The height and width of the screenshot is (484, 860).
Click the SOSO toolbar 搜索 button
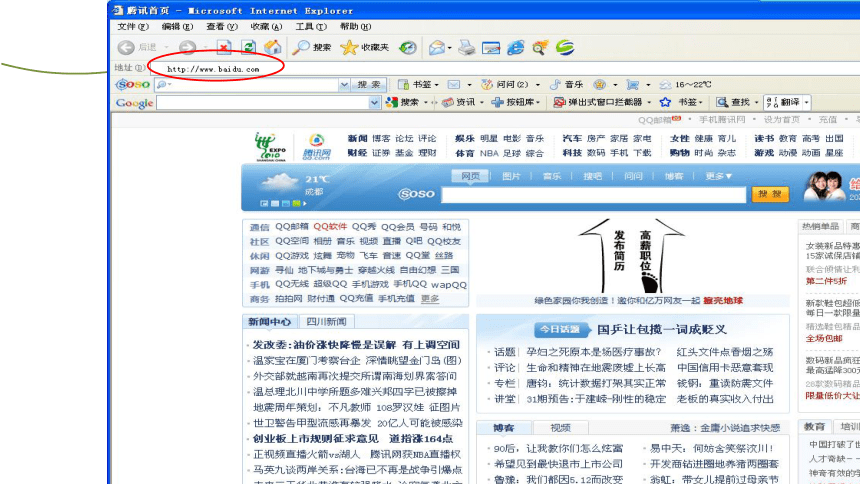(369, 85)
